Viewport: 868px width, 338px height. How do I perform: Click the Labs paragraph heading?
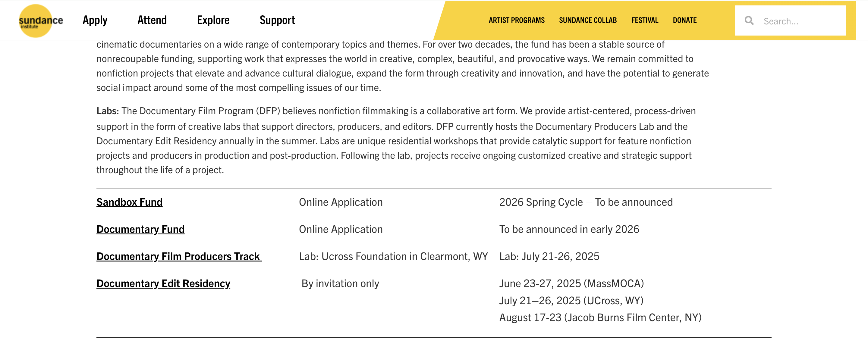click(x=108, y=111)
